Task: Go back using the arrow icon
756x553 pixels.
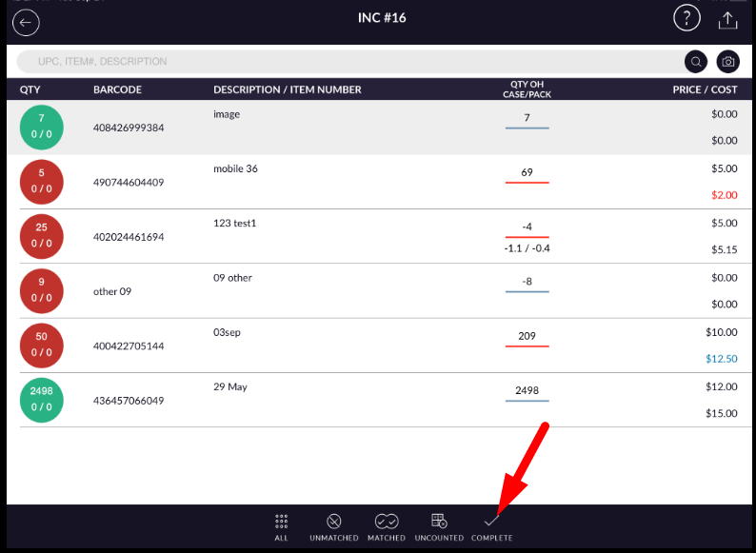Action: click(x=26, y=21)
